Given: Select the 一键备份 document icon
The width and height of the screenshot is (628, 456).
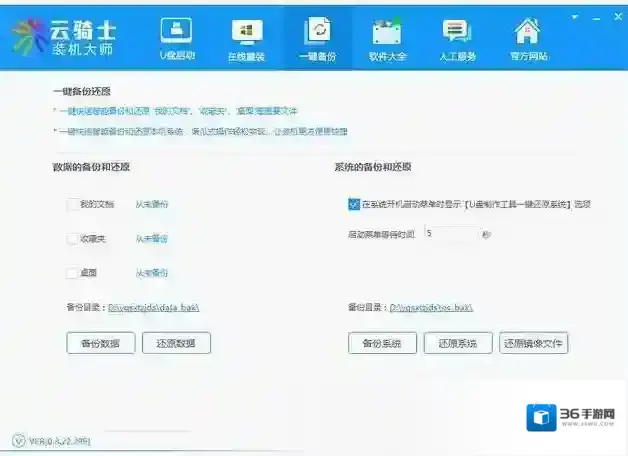Looking at the screenshot, I should tap(318, 30).
